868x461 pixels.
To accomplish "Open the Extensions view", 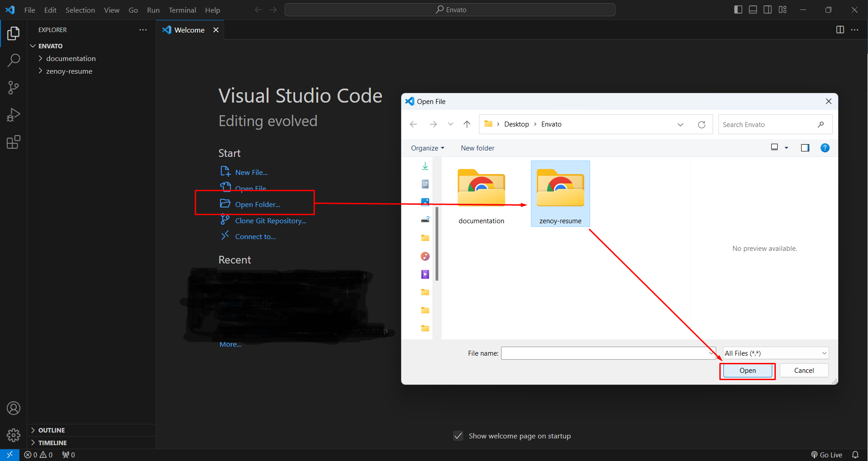I will pyautogui.click(x=14, y=142).
